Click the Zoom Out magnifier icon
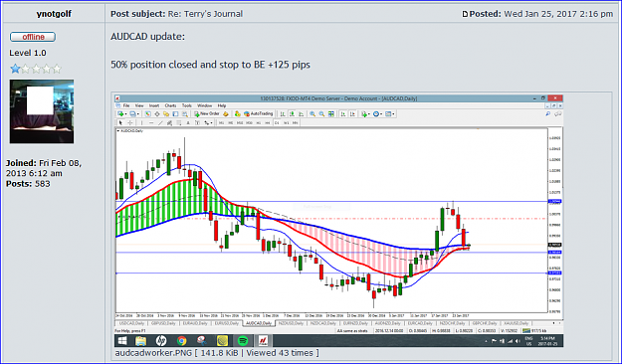The image size is (622, 364). 321,113
